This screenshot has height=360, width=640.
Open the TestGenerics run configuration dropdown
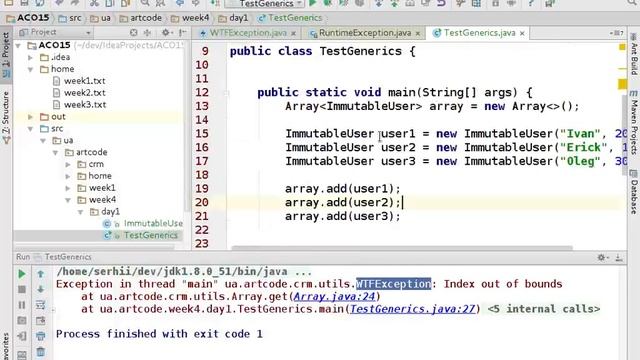tap(265, 4)
